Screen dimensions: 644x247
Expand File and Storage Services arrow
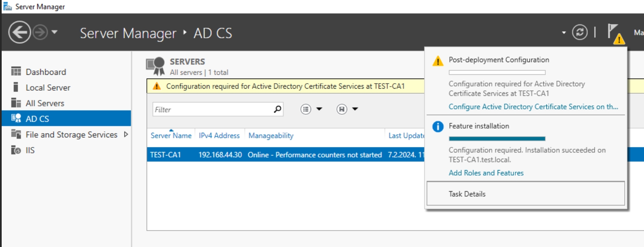click(126, 134)
